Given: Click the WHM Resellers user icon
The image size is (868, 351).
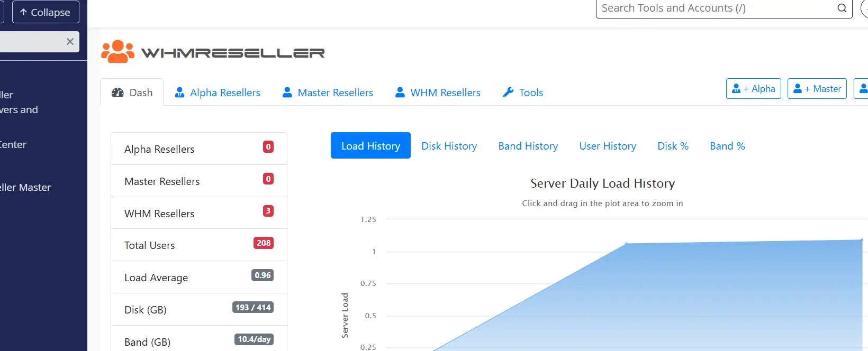Looking at the screenshot, I should (400, 93).
